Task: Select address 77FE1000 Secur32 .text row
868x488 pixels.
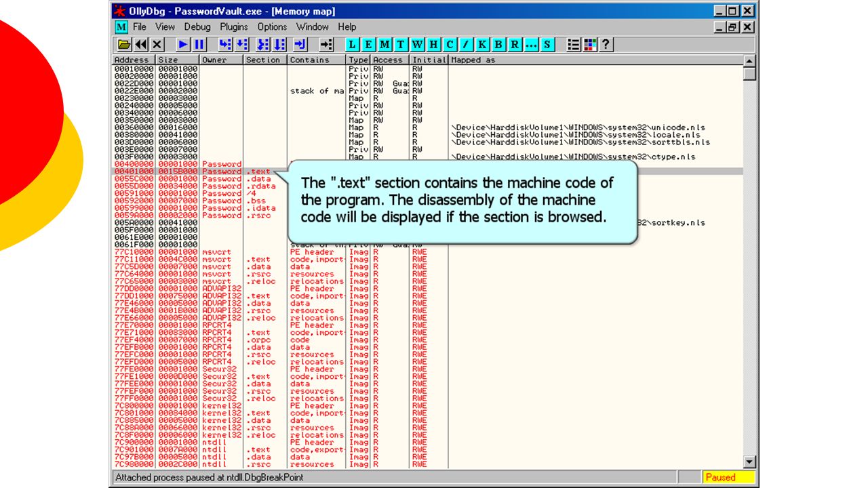Action: [428, 377]
